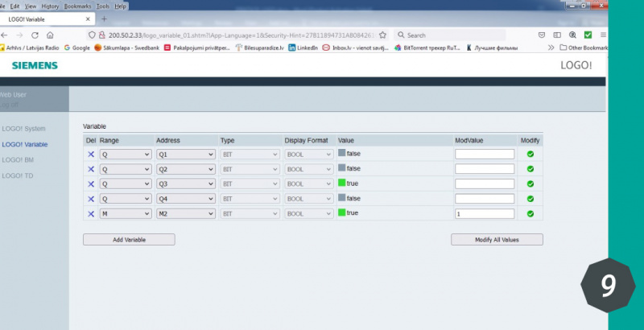Image resolution: width=644 pixels, height=330 pixels.
Task: Click the Add Variable button
Action: (x=129, y=240)
